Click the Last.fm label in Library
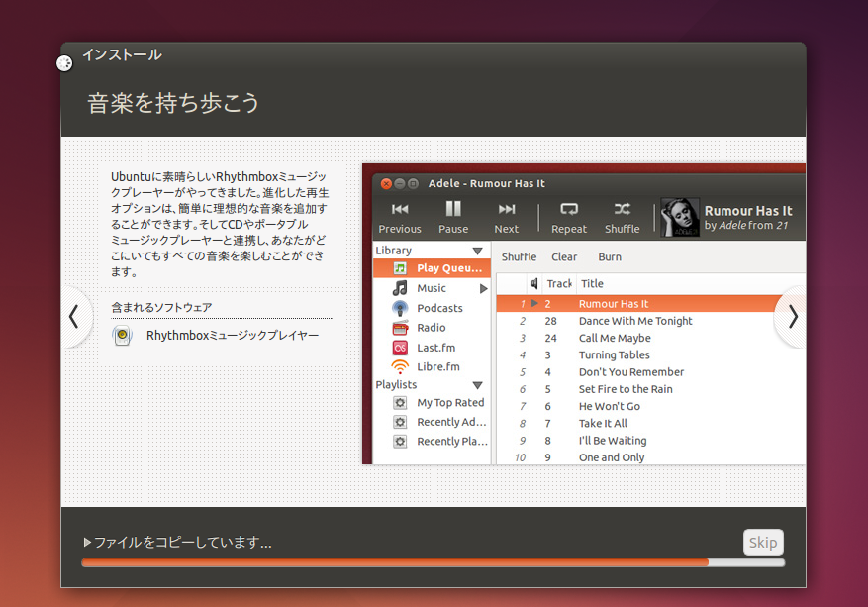Screen dimensions: 868x607 (436, 348)
